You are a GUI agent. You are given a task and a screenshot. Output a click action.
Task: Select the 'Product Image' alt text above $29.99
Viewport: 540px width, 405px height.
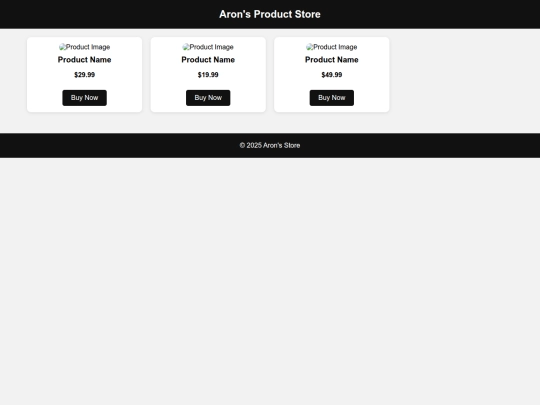(88, 47)
